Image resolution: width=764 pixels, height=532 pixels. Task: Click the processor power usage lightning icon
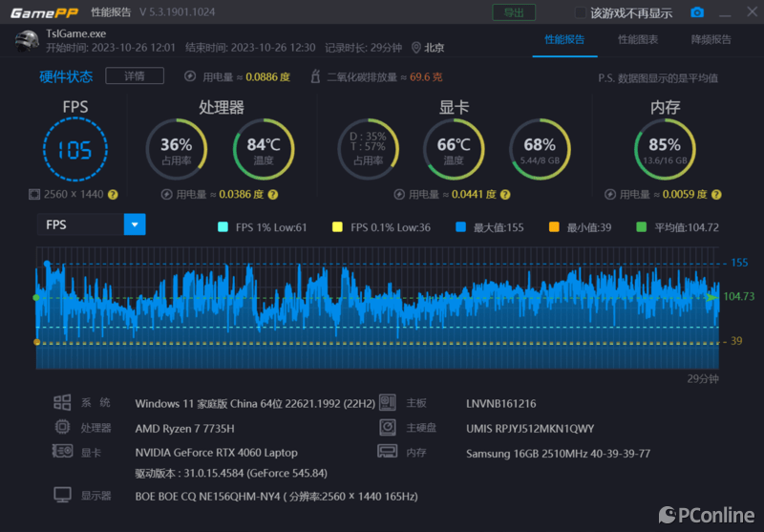click(166, 195)
